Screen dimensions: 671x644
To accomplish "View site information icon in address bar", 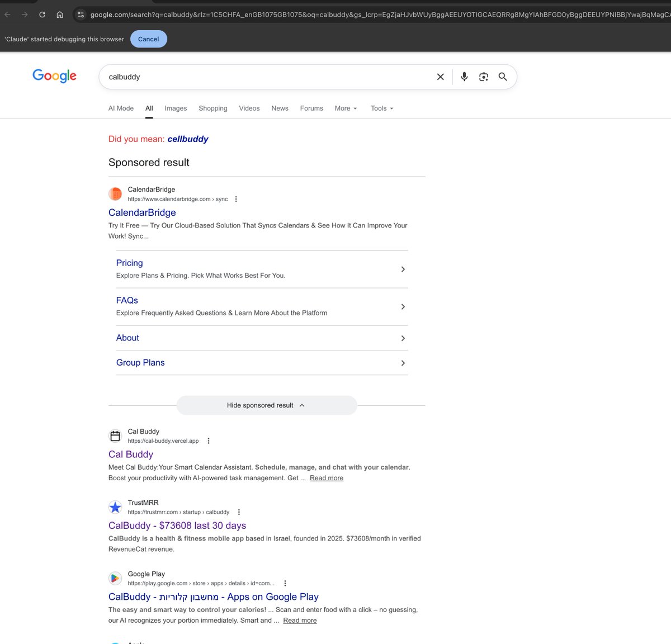I will [x=81, y=15].
